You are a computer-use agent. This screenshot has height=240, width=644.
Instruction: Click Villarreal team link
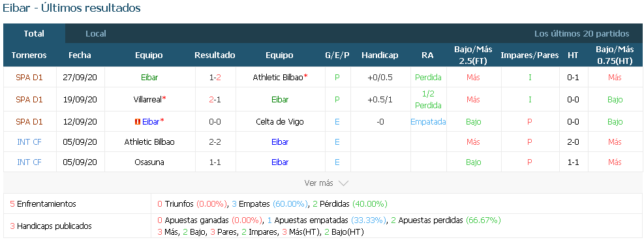click(x=148, y=99)
